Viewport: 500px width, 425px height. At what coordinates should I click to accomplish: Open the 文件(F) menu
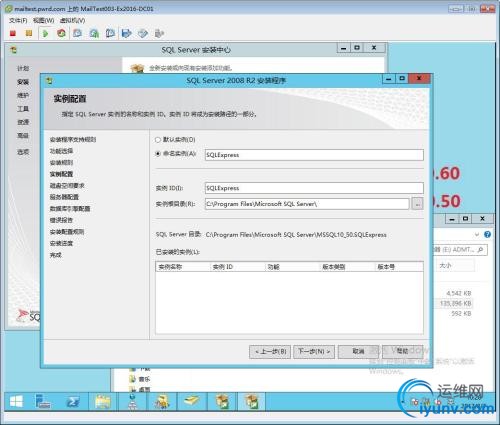tap(18, 20)
